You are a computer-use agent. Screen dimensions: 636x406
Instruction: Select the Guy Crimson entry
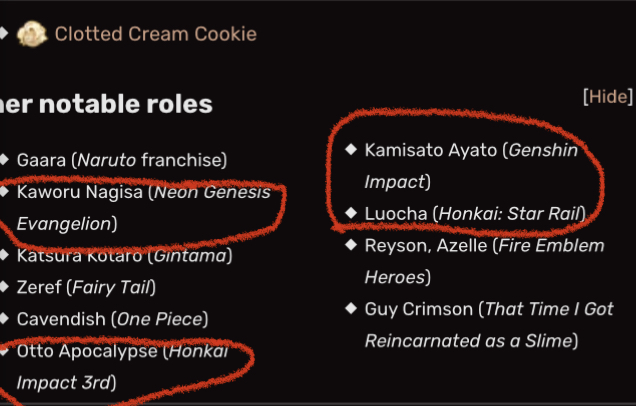489,325
